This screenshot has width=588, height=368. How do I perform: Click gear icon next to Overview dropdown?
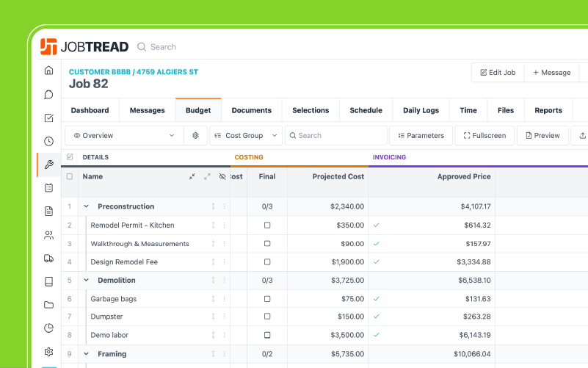pos(195,136)
